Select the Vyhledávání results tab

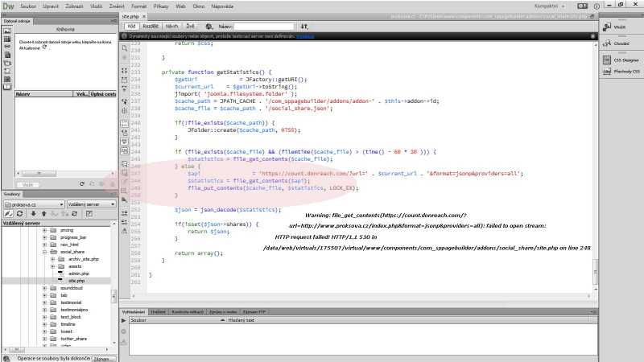click(134, 312)
